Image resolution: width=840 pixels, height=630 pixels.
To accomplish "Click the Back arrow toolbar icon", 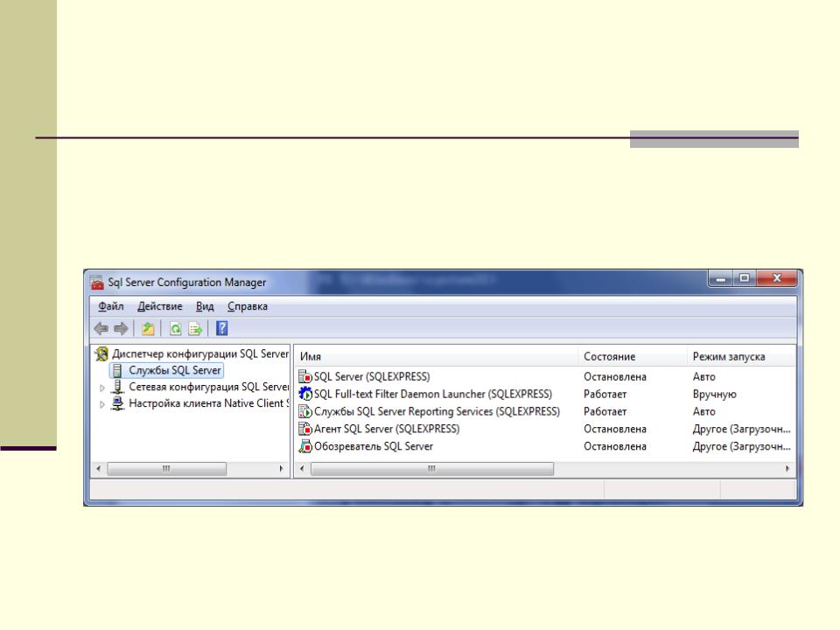I will click(x=101, y=328).
